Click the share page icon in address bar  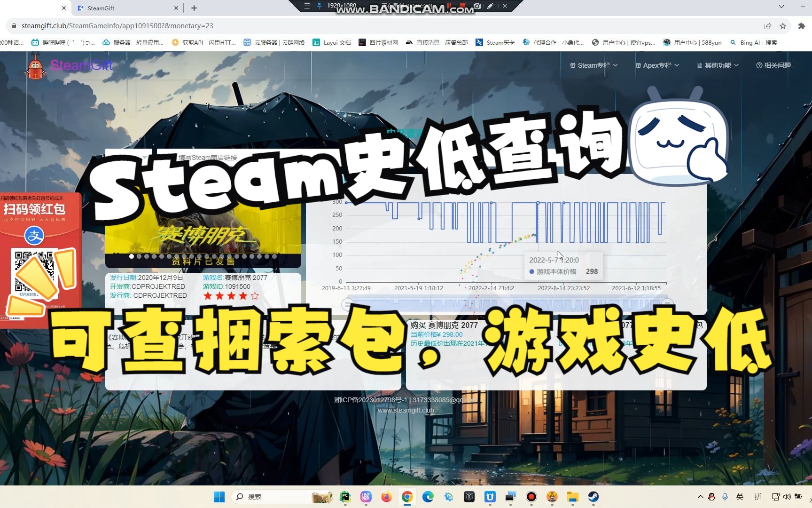[768, 26]
